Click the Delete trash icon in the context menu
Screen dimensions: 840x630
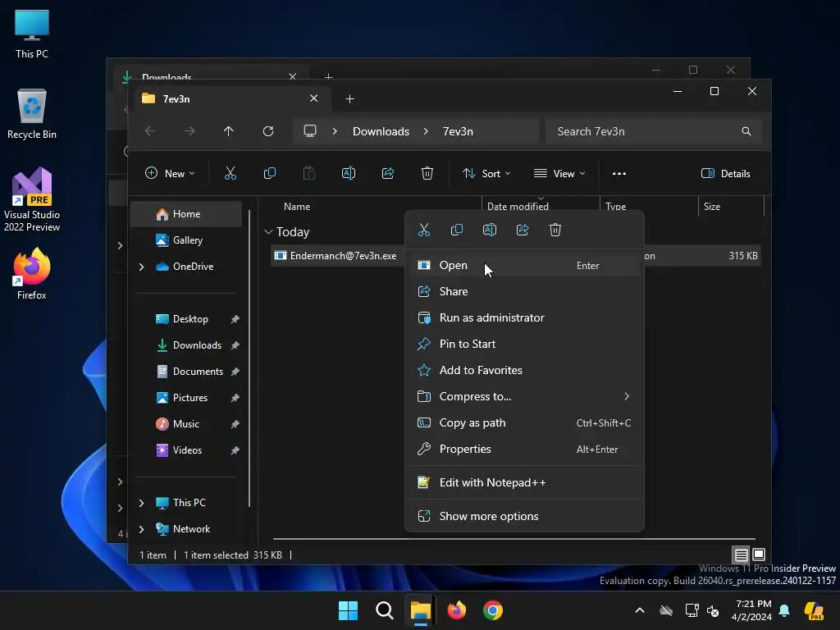(x=555, y=230)
